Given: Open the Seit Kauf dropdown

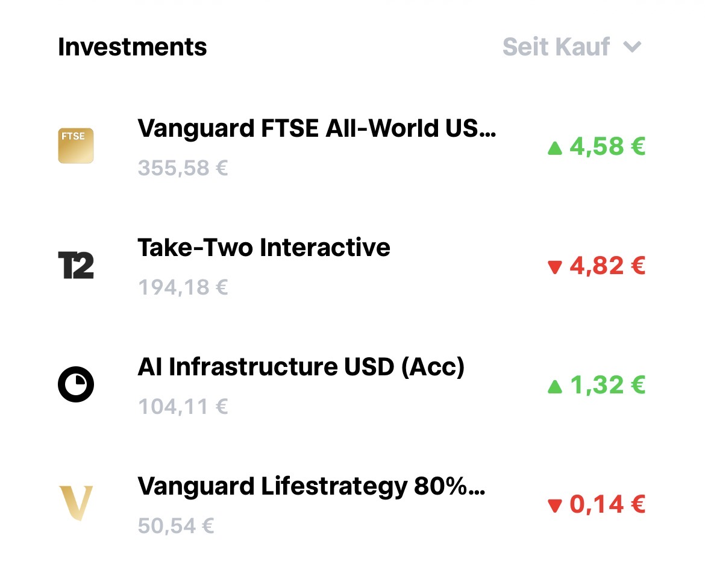Looking at the screenshot, I should pyautogui.click(x=556, y=47).
